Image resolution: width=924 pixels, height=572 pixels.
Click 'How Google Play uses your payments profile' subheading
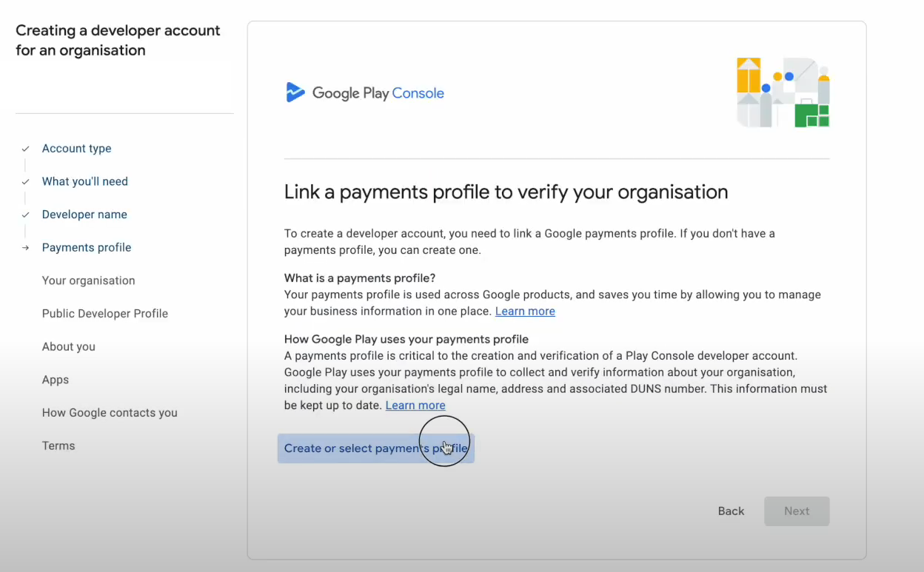[x=406, y=340]
